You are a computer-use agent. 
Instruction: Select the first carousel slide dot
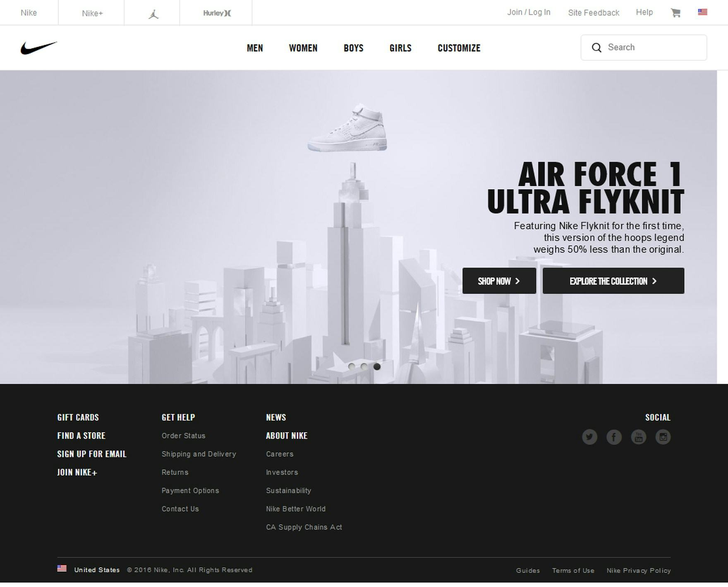pyautogui.click(x=352, y=367)
